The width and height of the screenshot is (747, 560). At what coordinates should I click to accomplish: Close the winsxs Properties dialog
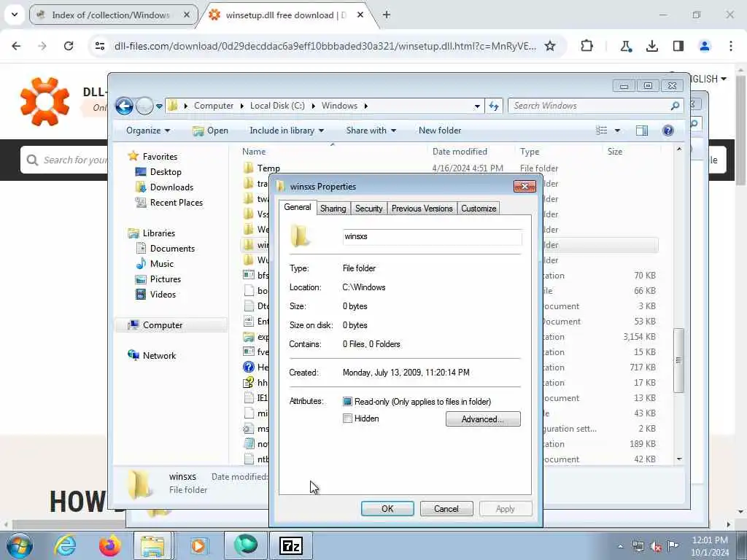click(x=525, y=186)
